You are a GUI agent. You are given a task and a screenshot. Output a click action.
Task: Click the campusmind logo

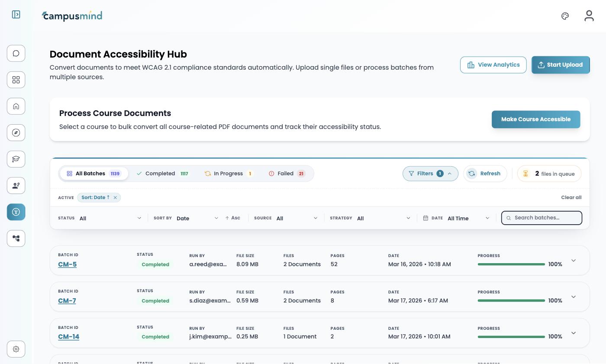point(72,16)
